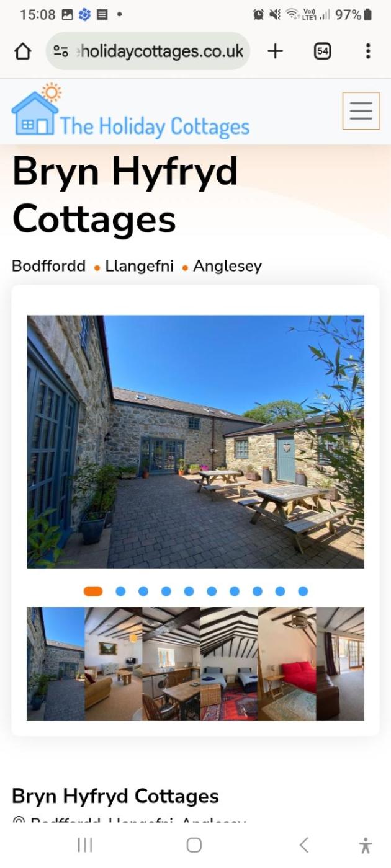Select the fifth carousel dot
Image resolution: width=391 pixels, height=868 pixels.
pos(189,591)
